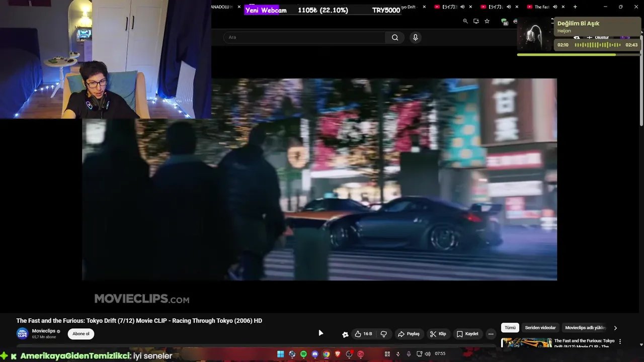
Task: Open Brave browser from the taskbar
Action: (x=338, y=354)
